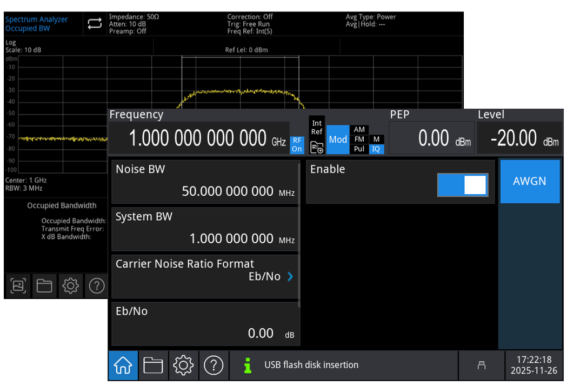
Task: Click the Home icon in bottom bar
Action: (x=122, y=366)
